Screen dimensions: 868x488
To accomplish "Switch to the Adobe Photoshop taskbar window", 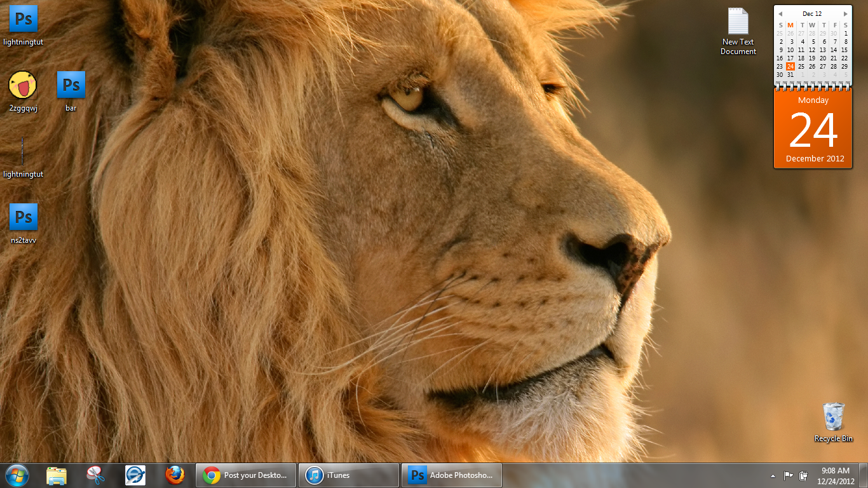I will (x=452, y=475).
